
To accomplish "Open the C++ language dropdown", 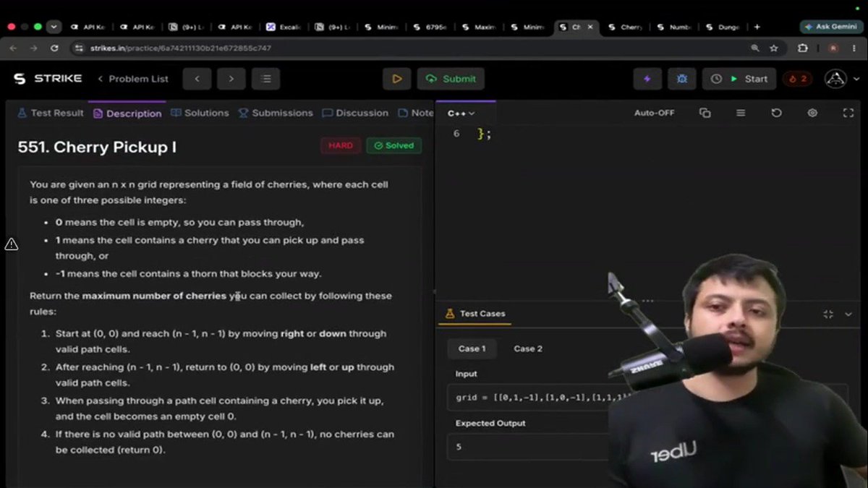I will coord(461,113).
